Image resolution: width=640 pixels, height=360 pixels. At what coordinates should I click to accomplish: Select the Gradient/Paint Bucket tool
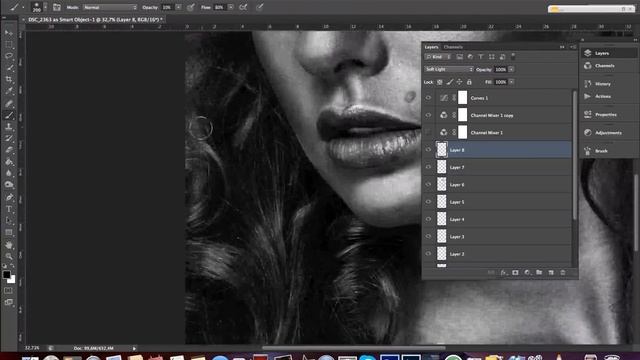tap(9, 162)
